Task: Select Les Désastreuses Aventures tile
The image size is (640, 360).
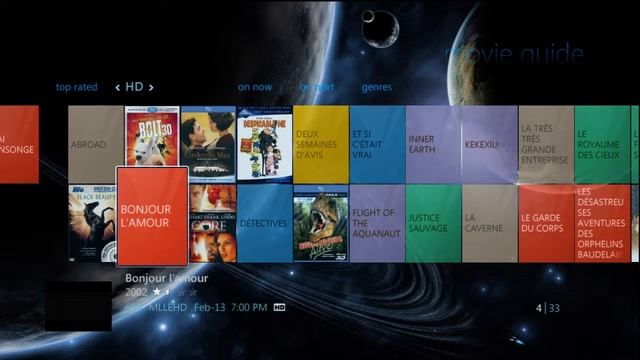Action: 602,223
